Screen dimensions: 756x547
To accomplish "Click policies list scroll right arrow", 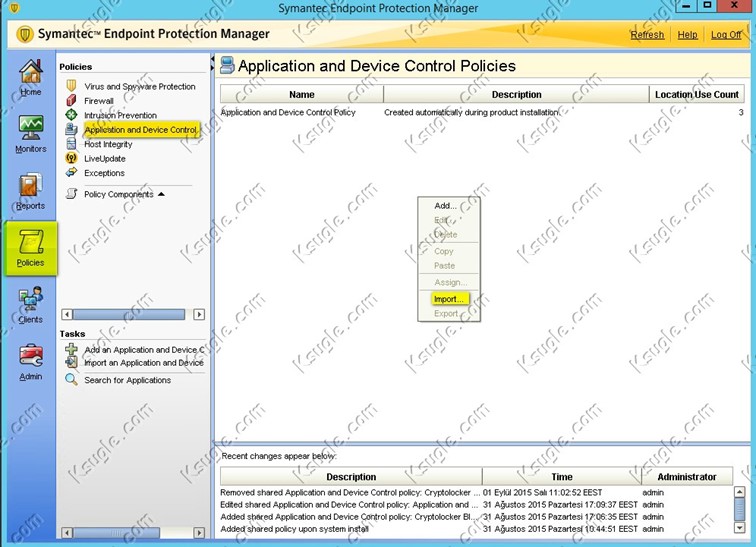I will 199,314.
